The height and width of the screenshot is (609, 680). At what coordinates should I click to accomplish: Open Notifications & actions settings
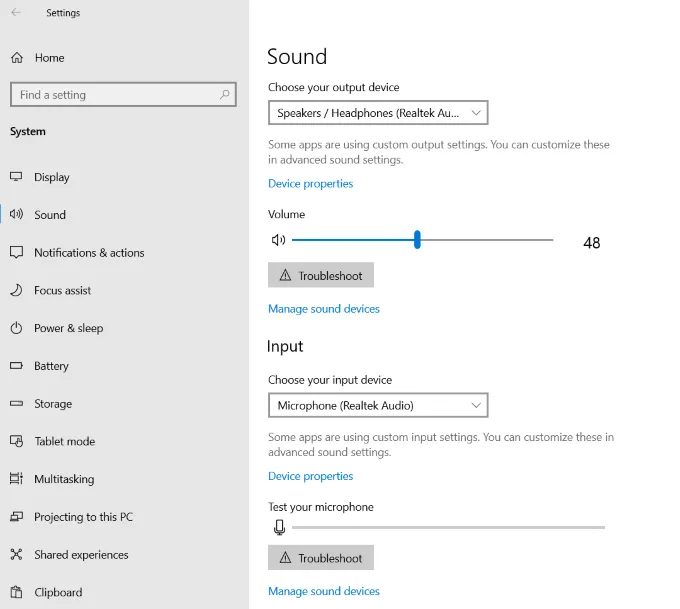(x=89, y=253)
